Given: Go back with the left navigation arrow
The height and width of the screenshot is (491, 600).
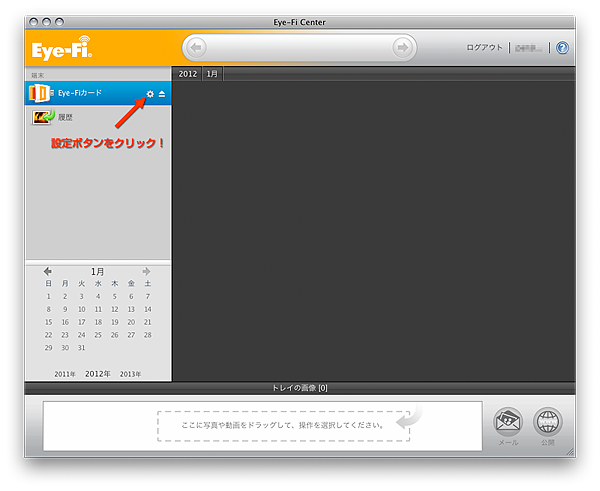Looking at the screenshot, I should coord(196,47).
